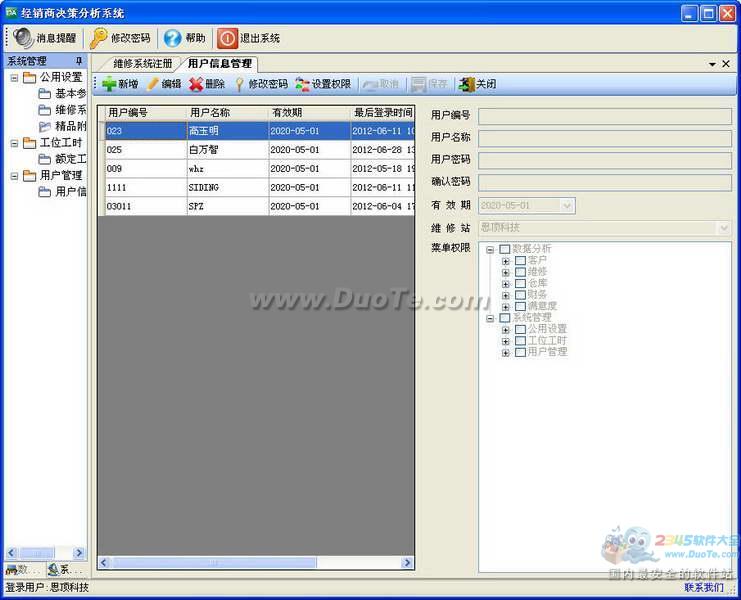Image resolution: width=741 pixels, height=600 pixels.
Task: Tick the 用户管理 permission checkbox
Action: pyautogui.click(x=520, y=352)
